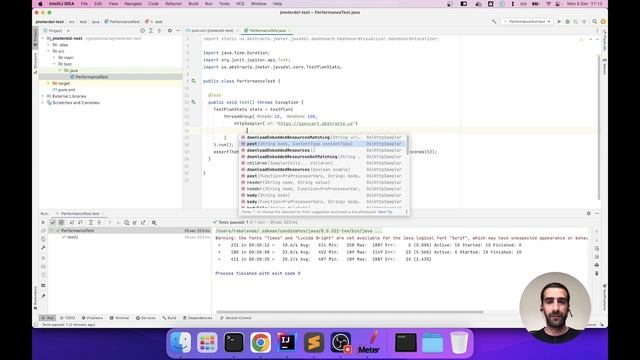The image size is (640, 360).
Task: Open the Run panel settings gear
Action: pyautogui.click(x=589, y=213)
